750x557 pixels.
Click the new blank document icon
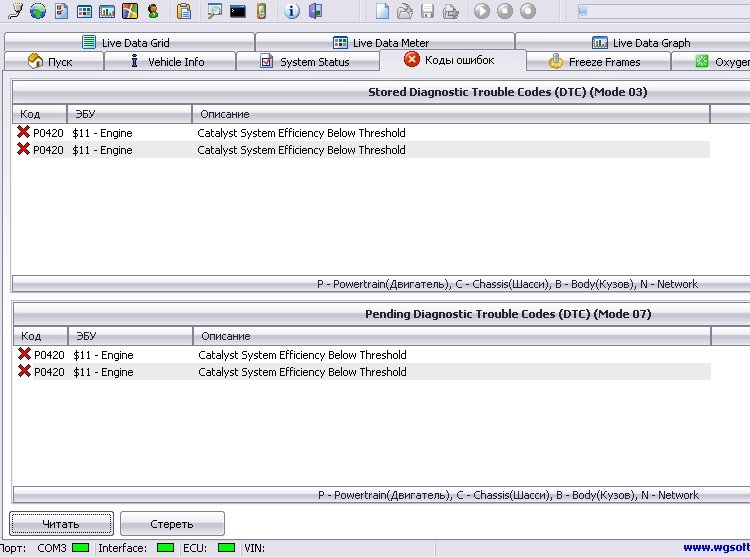coord(382,12)
